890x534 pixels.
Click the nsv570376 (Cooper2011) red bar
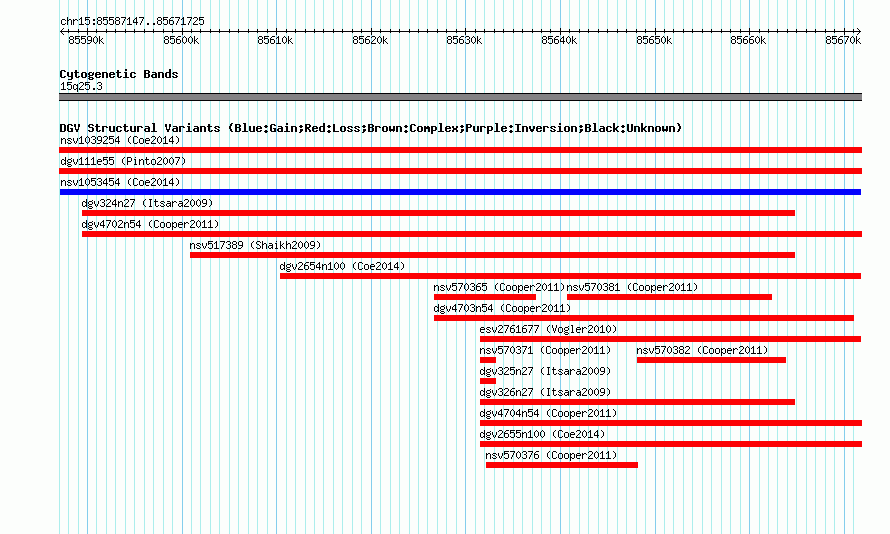click(x=562, y=465)
